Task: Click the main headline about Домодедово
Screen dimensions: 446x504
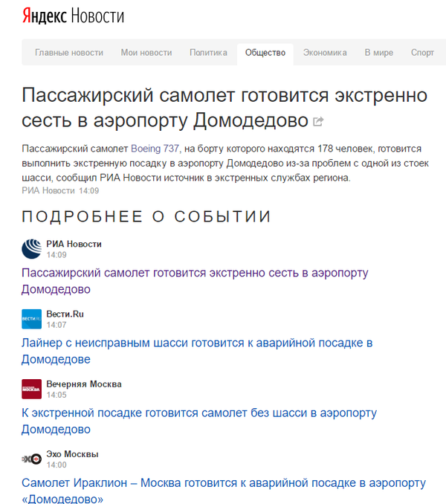Action: (224, 108)
